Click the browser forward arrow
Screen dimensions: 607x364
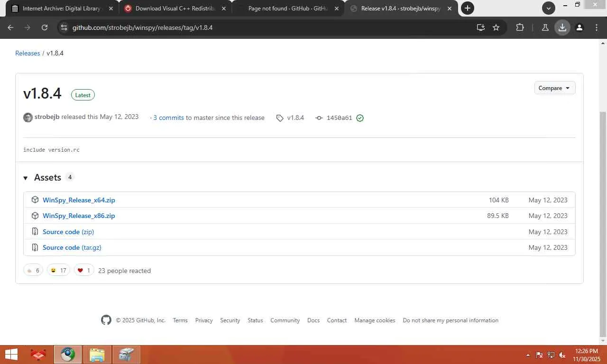tap(28, 27)
